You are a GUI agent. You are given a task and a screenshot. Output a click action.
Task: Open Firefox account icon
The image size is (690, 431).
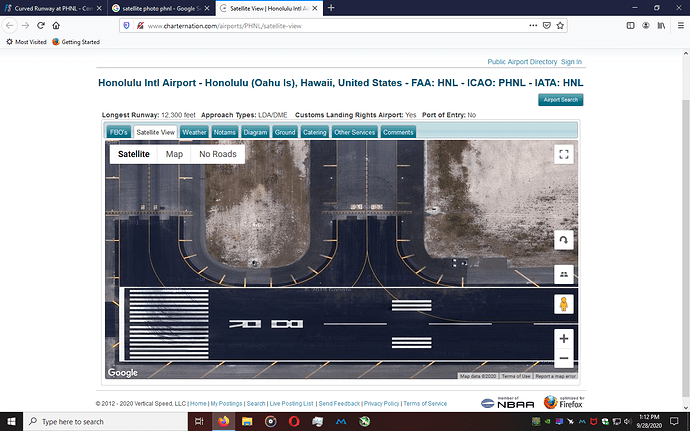(x=646, y=26)
